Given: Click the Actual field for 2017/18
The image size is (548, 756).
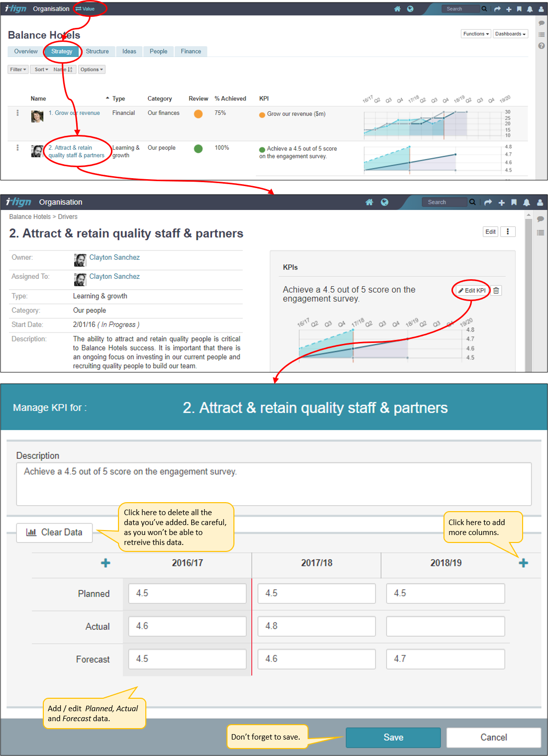Looking at the screenshot, I should (x=317, y=627).
